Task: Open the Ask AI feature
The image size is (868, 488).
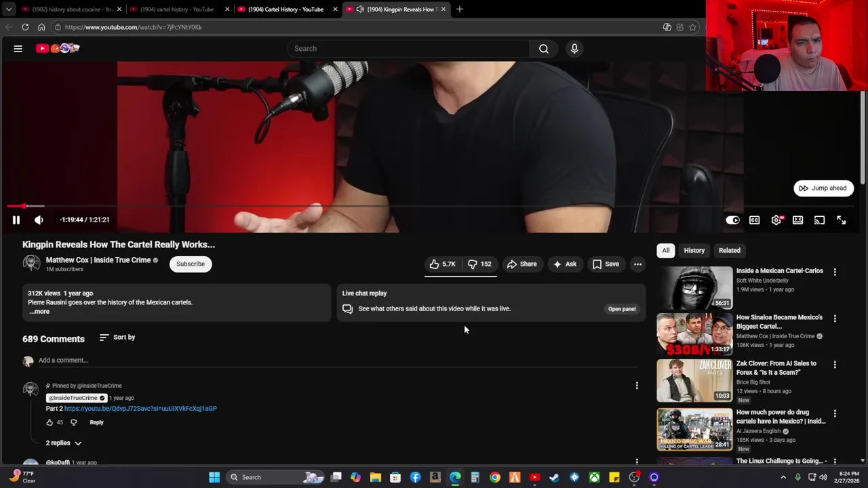Action: pos(565,264)
